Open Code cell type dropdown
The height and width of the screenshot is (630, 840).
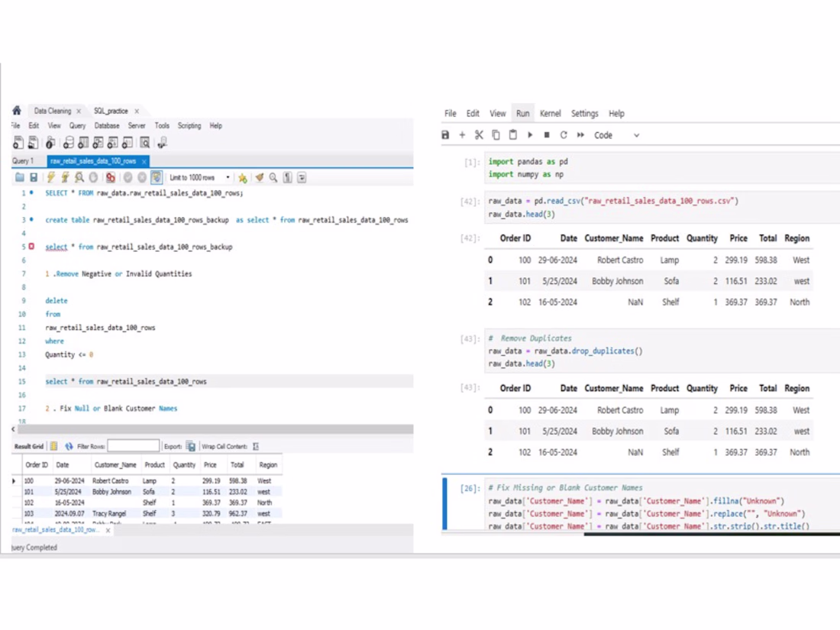click(616, 135)
